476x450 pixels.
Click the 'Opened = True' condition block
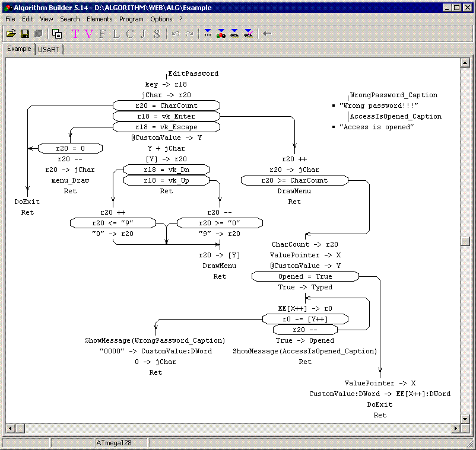(x=305, y=276)
